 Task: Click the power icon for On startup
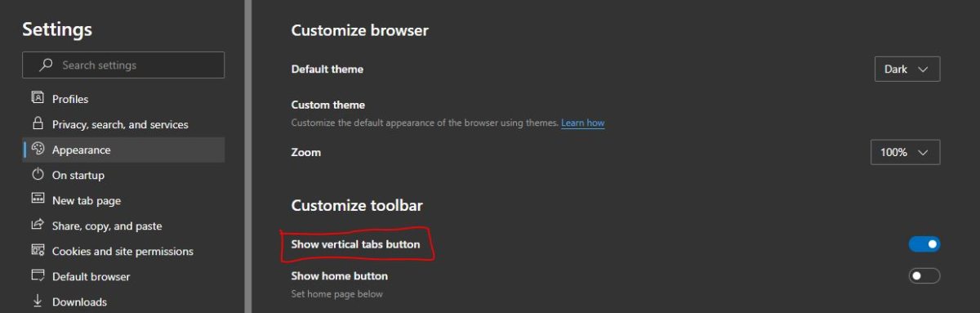click(38, 174)
